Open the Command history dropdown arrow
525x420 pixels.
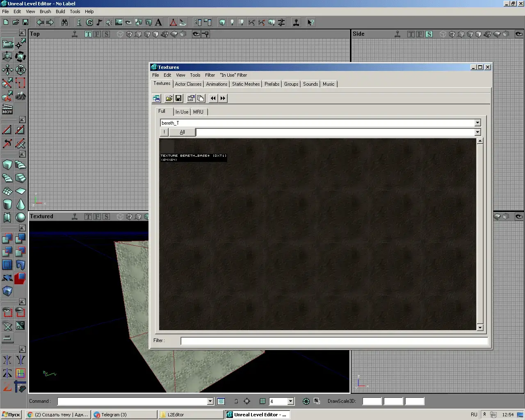(x=210, y=402)
